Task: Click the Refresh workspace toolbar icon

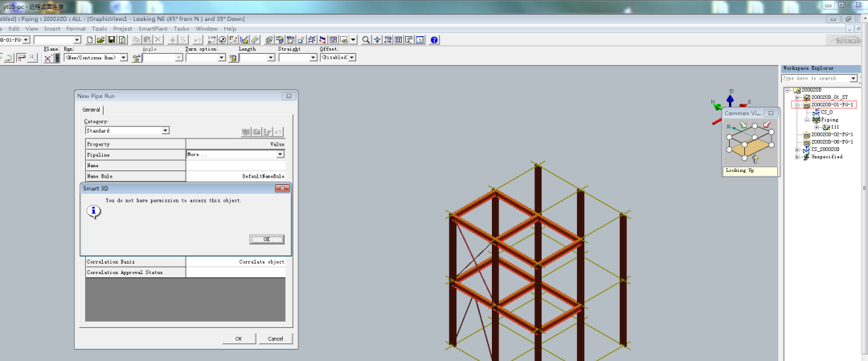Action: (122, 40)
